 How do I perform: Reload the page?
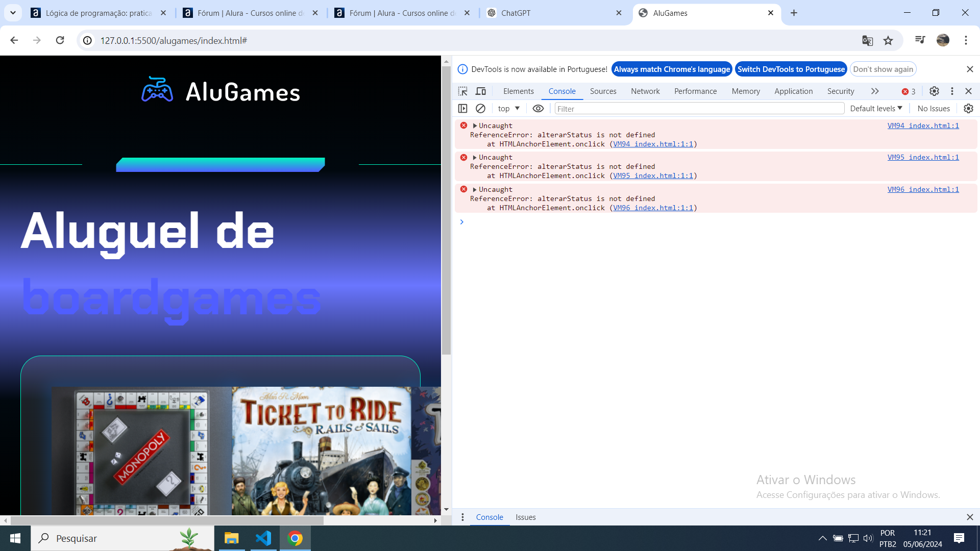(x=60, y=40)
